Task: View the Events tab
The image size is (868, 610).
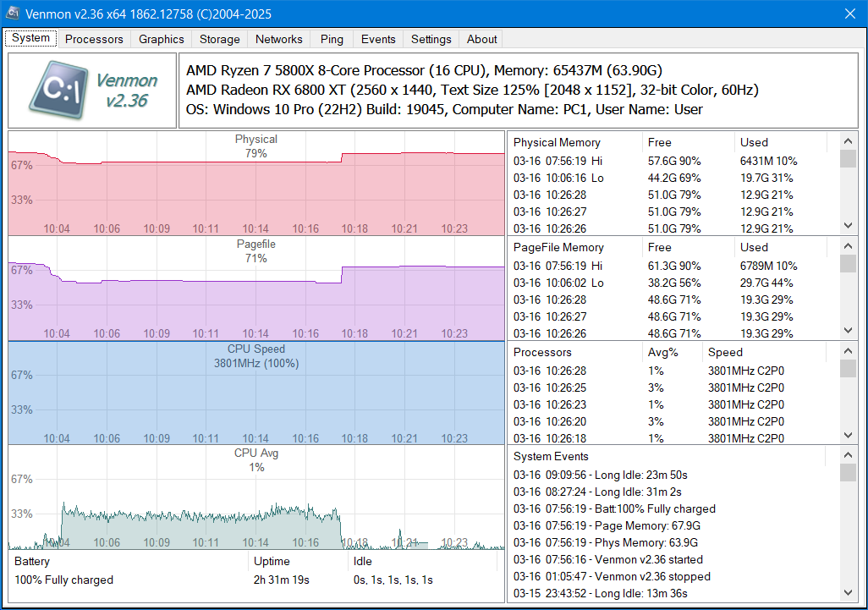Action: click(x=378, y=39)
